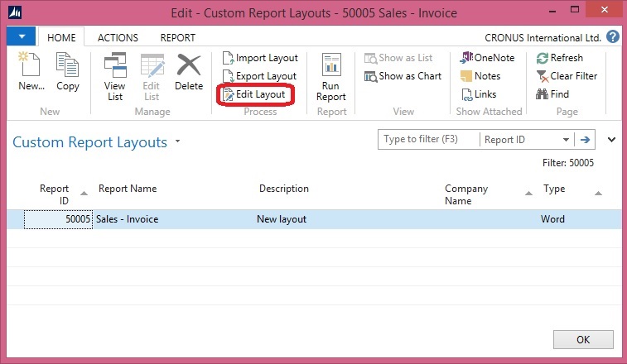
Task: Switch to the HOME ribbon tab
Action: [61, 37]
